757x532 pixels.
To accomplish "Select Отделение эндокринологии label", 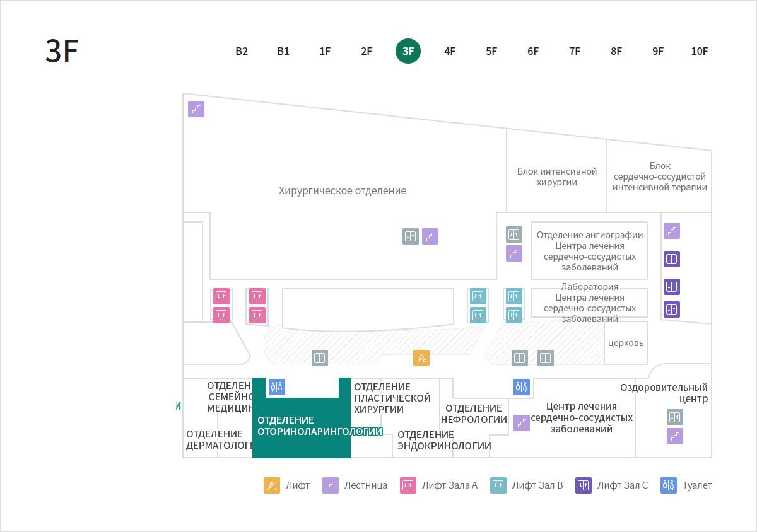I will (x=444, y=441).
